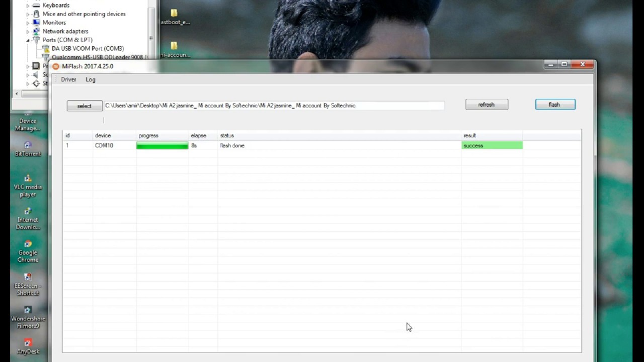Click the flash button in MiFlash

tap(555, 105)
